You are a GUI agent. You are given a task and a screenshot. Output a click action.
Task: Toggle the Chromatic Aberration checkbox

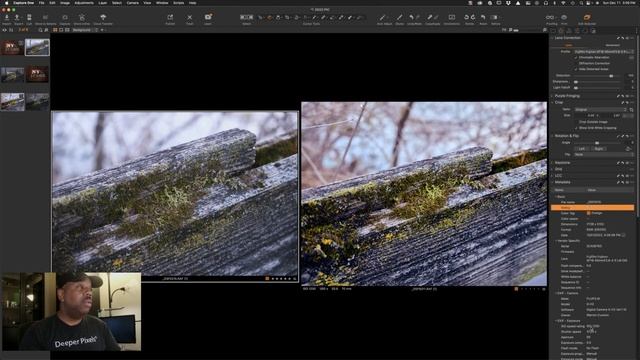576,58
